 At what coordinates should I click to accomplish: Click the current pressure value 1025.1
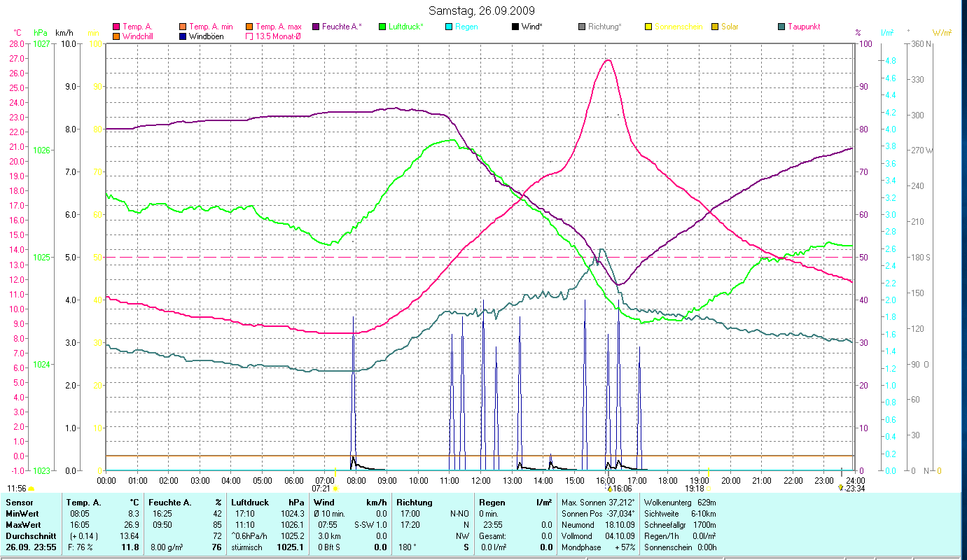[291, 547]
